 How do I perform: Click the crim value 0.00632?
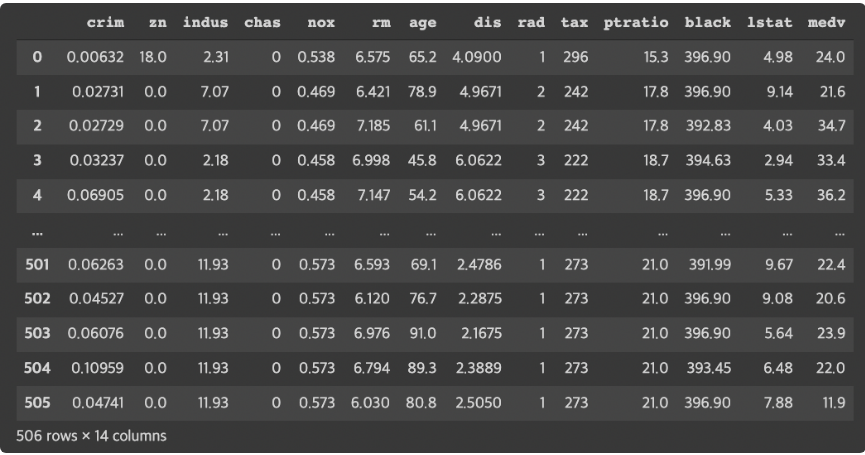95,57
